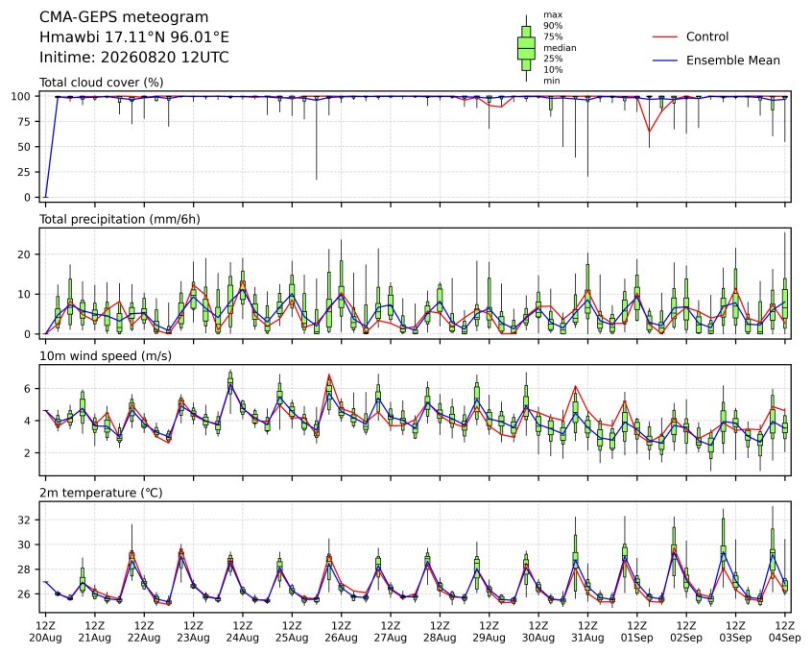Screen dimensions: 812x654
Task: Click the 'Total precipitation (mm/6h)' panel title
Action: pos(120,219)
